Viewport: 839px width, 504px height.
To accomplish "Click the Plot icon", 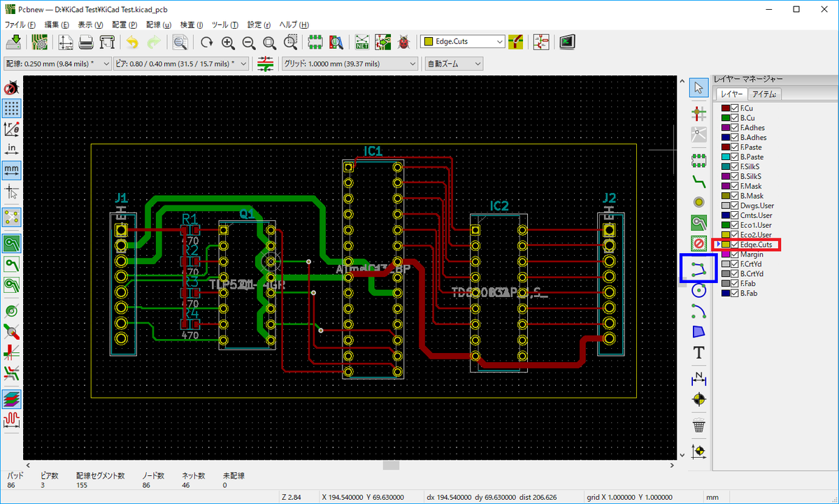I will [106, 42].
